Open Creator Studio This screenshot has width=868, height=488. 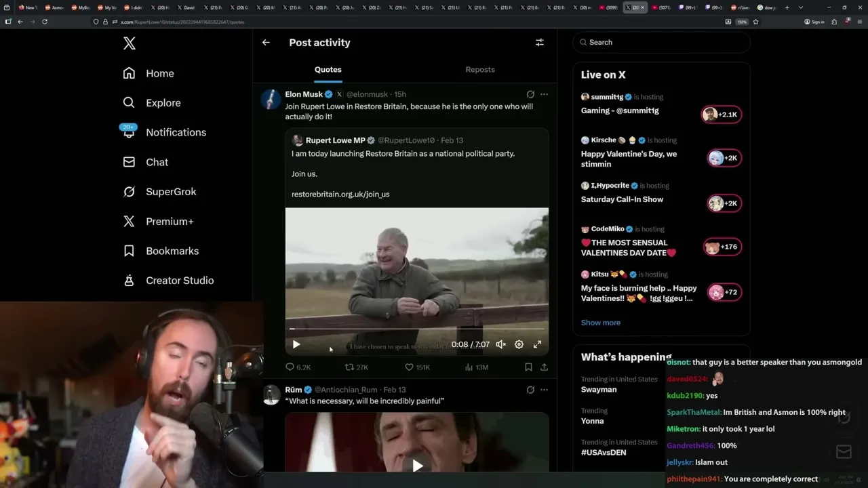[168, 281]
